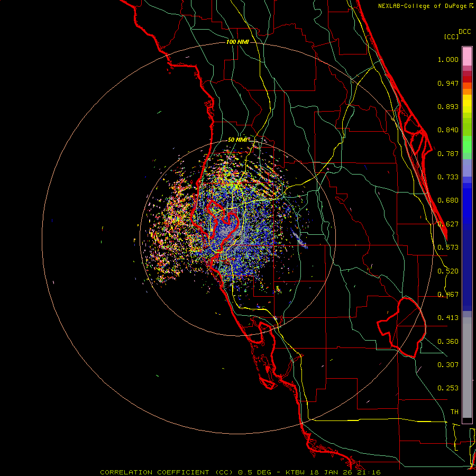
Task: Click the 0.787 scale value
Action: tap(448, 153)
